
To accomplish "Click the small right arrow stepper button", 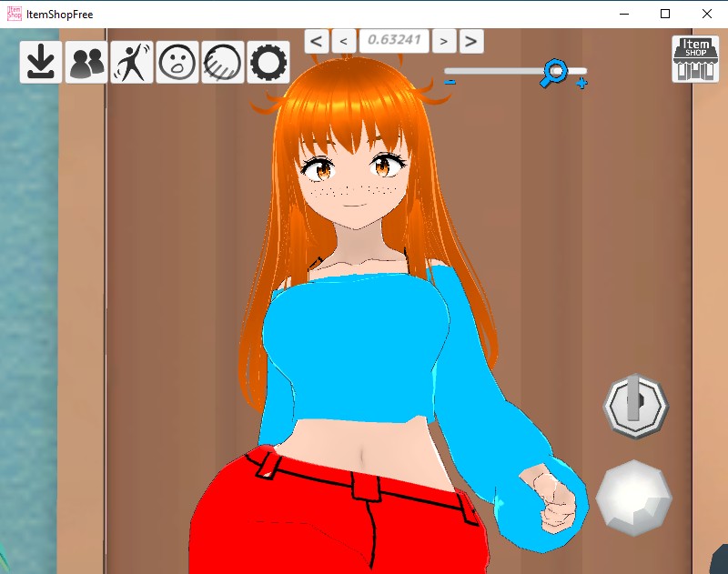I will pyautogui.click(x=443, y=41).
